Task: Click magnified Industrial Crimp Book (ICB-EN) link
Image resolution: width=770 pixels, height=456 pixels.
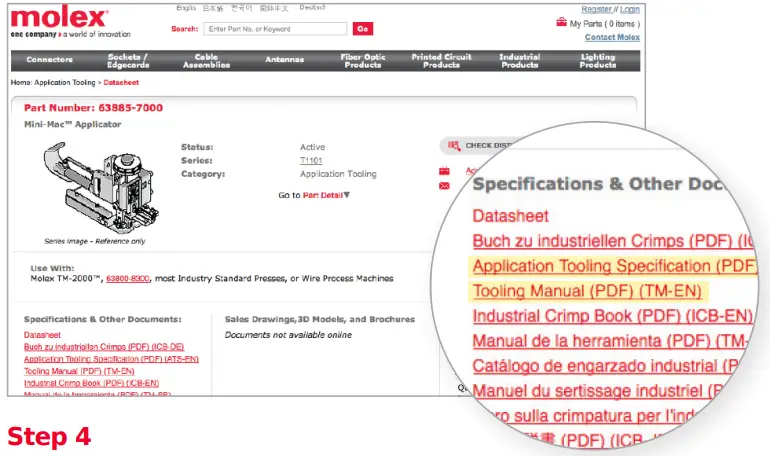Action: tap(612, 316)
